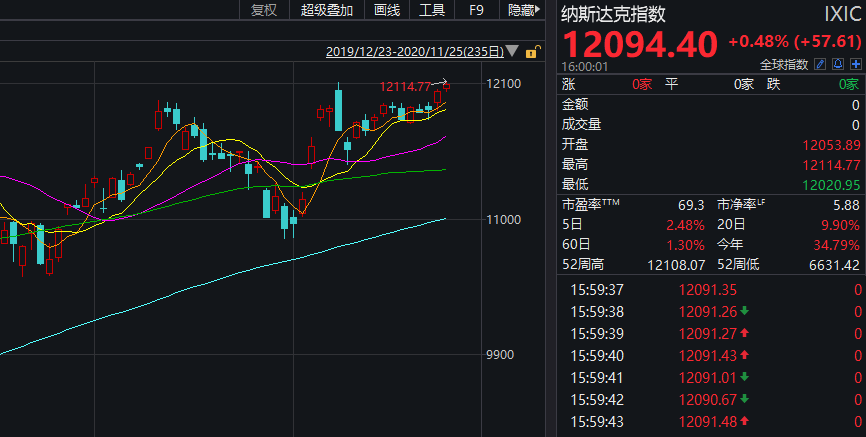Toggle the chart lock icon
Image resolution: width=866 pixels, height=437 pixels.
click(531, 52)
